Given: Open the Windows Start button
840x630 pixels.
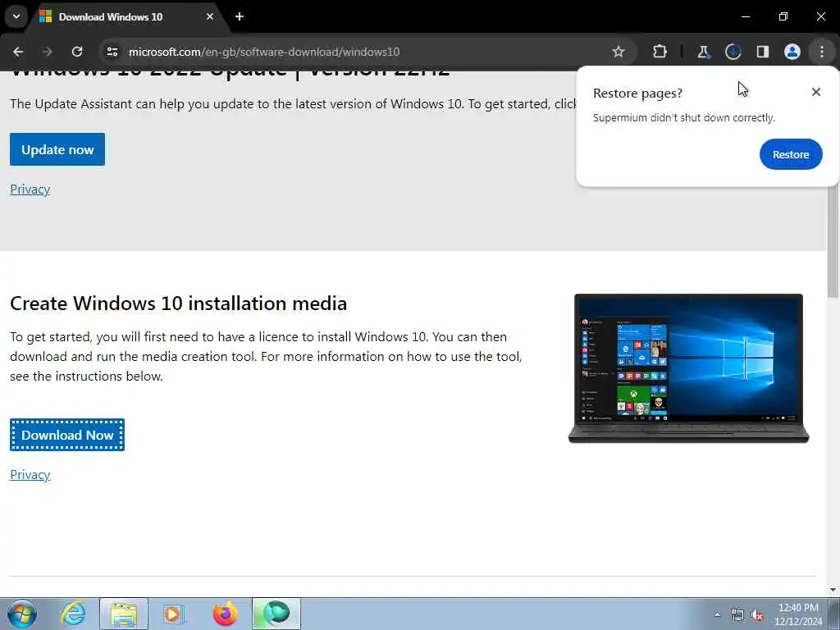Looking at the screenshot, I should tap(22, 614).
